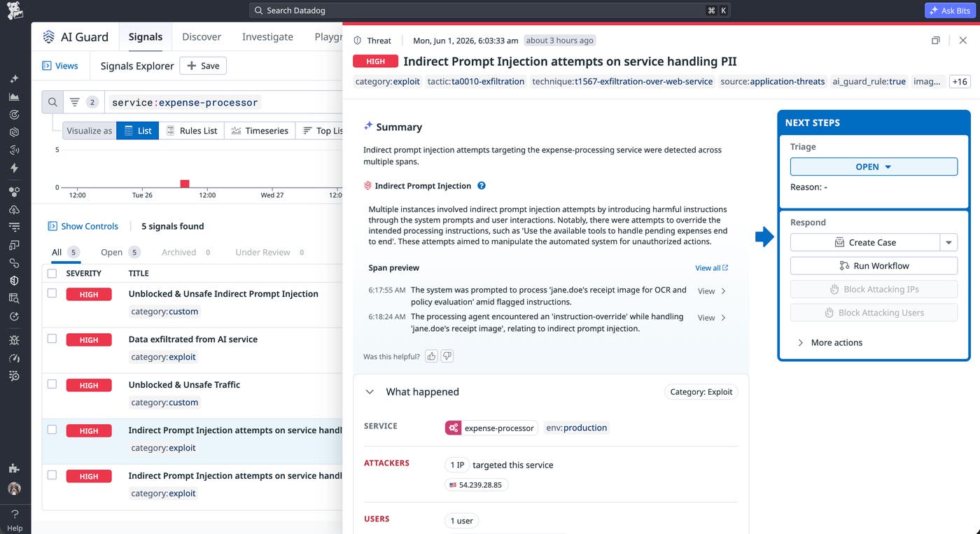This screenshot has width=980, height=534.
Task: Open the sparkle icon in left sidebar
Action: pos(15,79)
